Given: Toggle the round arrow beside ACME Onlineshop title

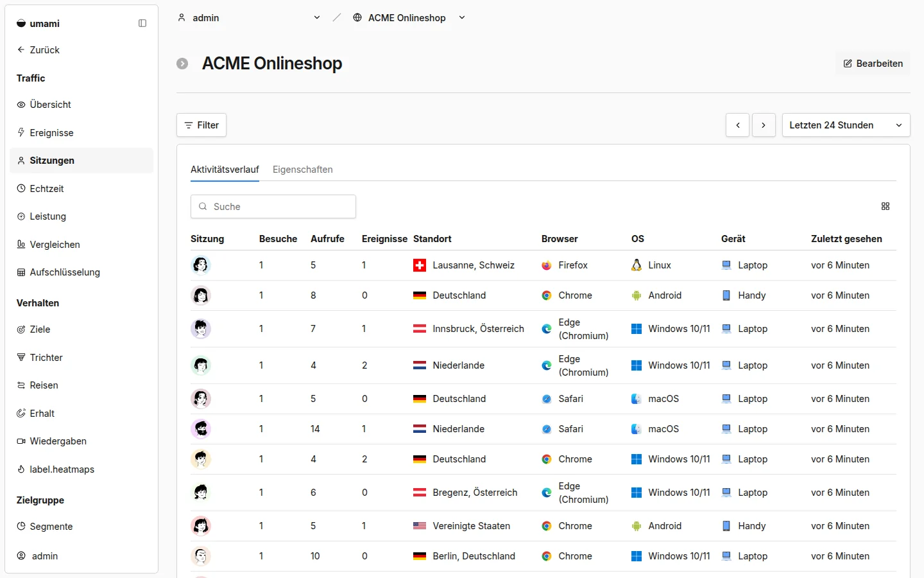Looking at the screenshot, I should (x=182, y=64).
